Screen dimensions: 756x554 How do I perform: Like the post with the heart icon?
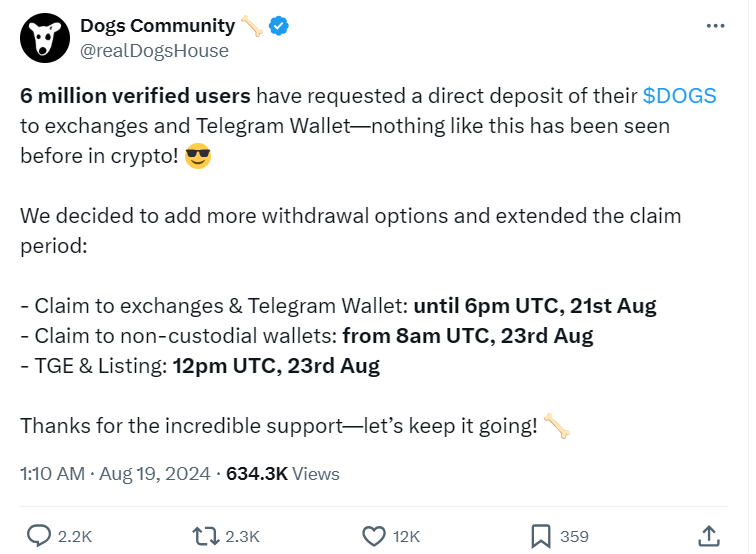374,536
